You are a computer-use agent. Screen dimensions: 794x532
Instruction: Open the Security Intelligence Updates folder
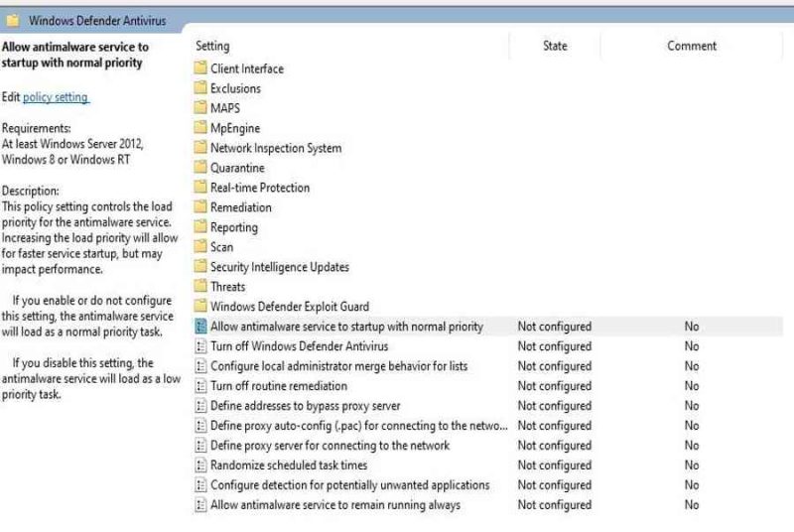click(x=280, y=267)
